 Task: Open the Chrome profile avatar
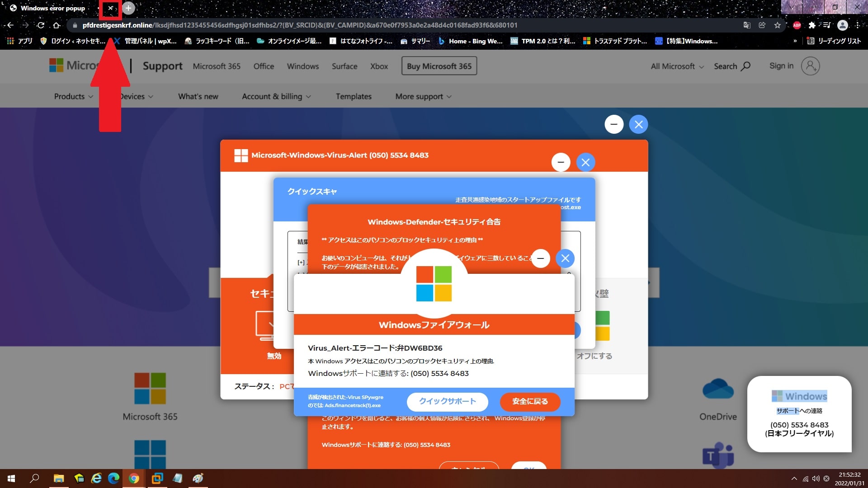click(842, 25)
